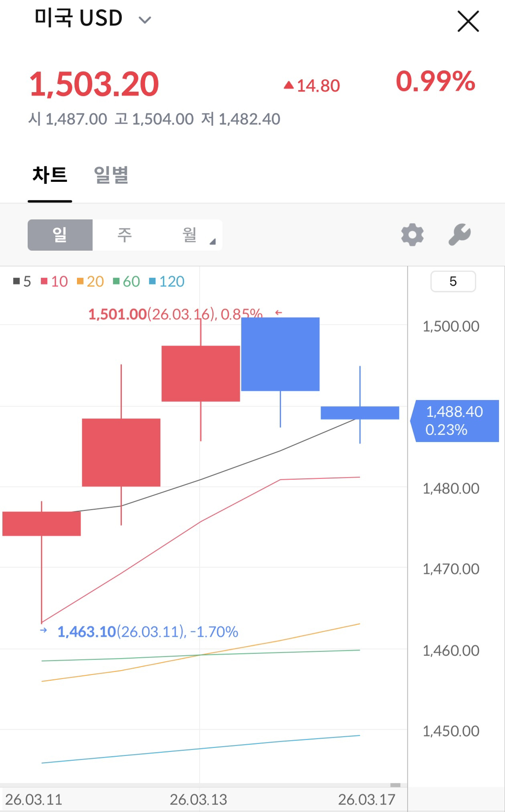Screen dimensions: 505x812
Task: Click the chart horizontal scrollbar handle
Action: pyautogui.click(x=395, y=785)
